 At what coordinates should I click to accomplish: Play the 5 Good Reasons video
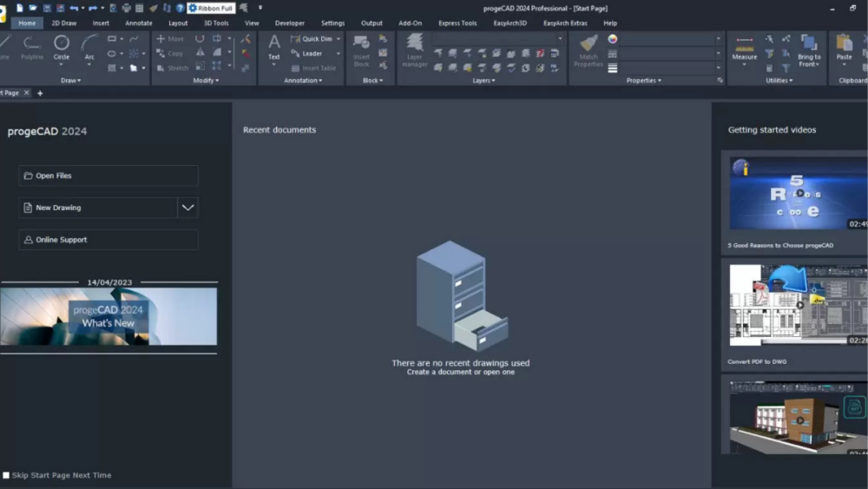799,194
